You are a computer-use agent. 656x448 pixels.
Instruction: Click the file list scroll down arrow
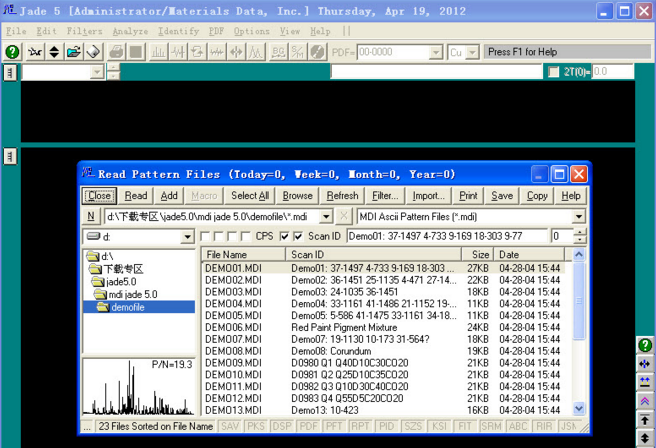click(x=579, y=408)
